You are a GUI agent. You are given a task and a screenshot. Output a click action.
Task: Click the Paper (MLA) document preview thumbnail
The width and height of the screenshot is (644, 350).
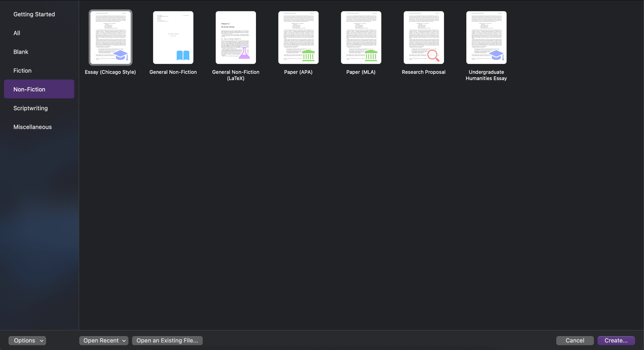click(x=361, y=38)
